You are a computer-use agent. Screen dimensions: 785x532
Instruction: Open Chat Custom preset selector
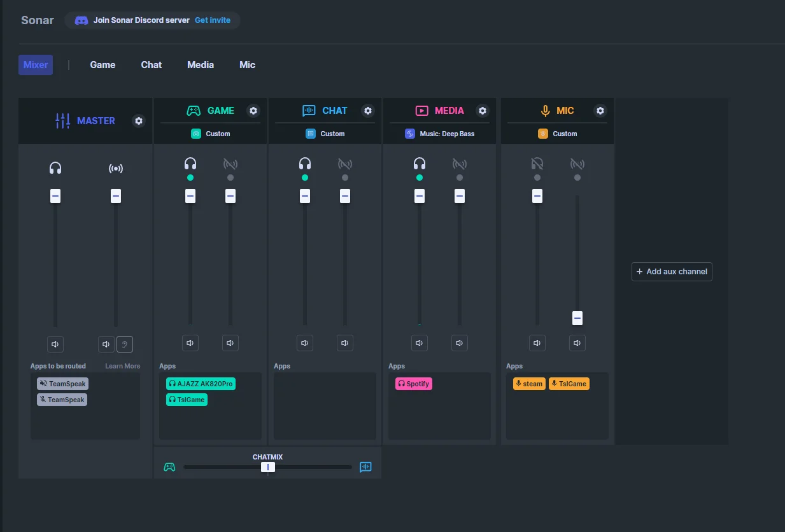[325, 134]
